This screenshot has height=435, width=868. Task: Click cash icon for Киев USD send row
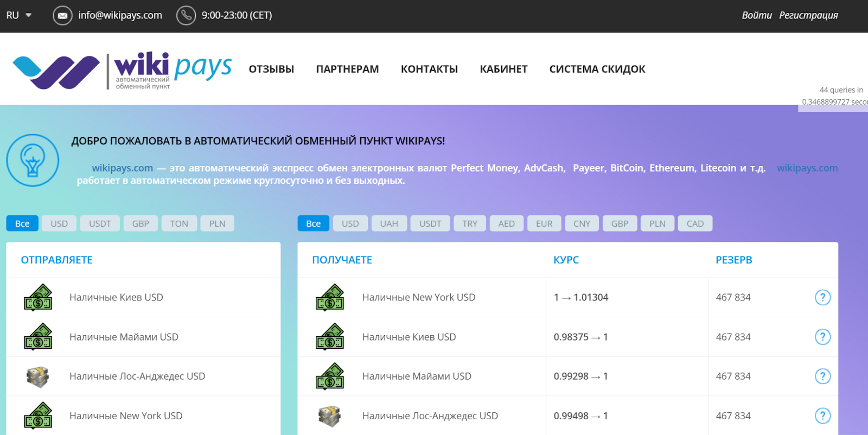38,297
